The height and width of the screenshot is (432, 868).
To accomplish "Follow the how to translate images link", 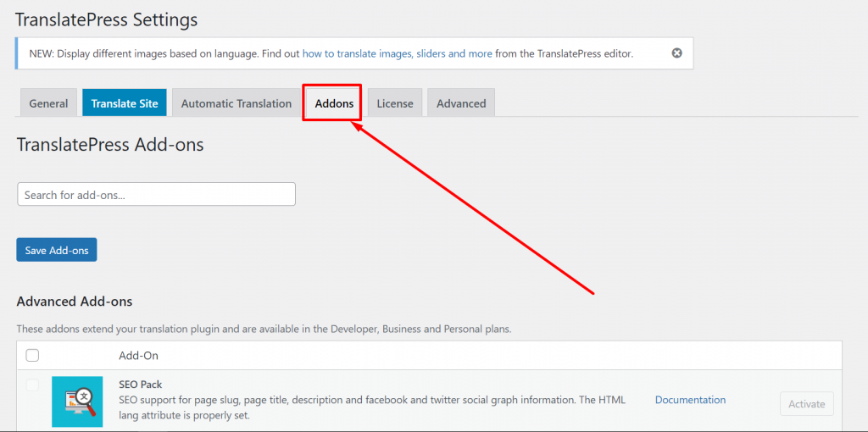I will (x=397, y=53).
